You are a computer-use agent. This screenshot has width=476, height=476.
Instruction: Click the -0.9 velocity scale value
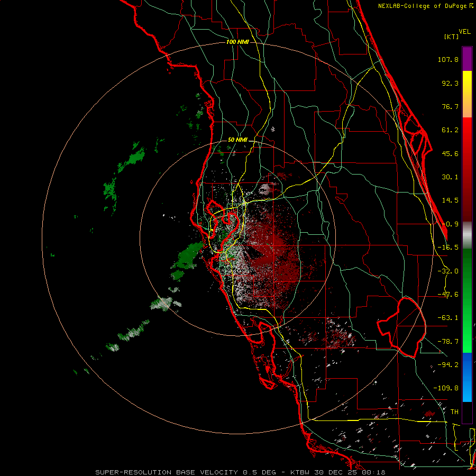tap(450, 224)
